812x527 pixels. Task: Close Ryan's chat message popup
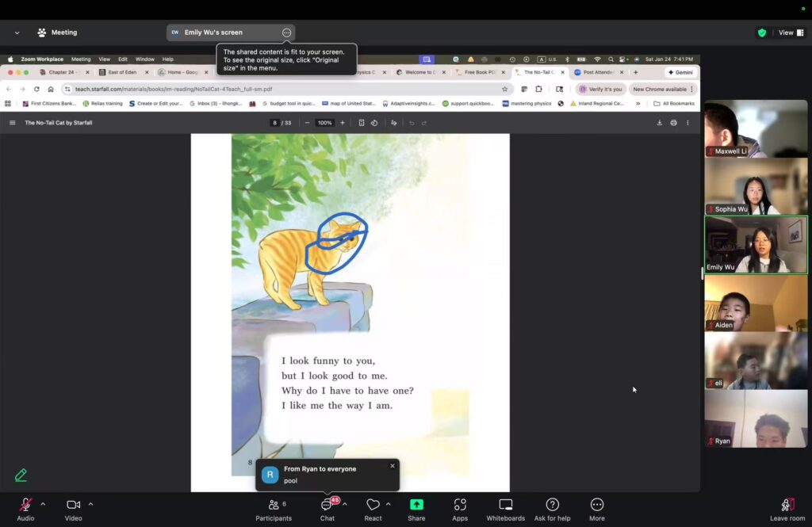click(392, 466)
